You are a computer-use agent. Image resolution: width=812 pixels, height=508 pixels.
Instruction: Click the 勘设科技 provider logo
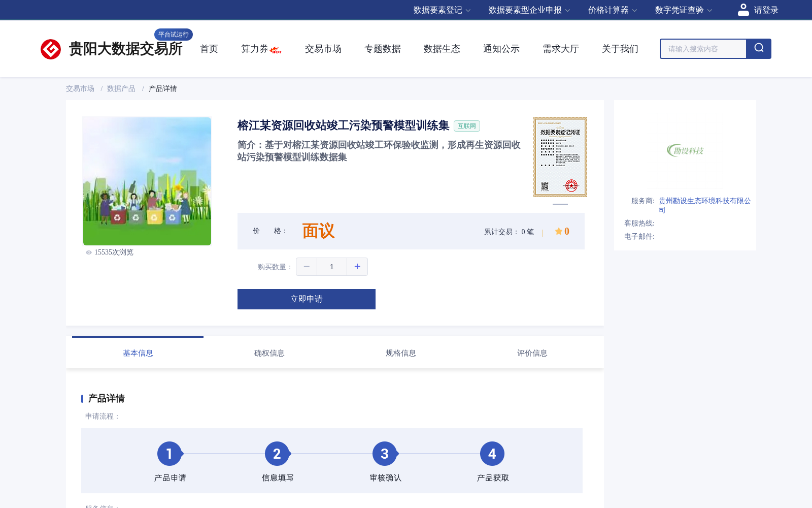point(685,150)
